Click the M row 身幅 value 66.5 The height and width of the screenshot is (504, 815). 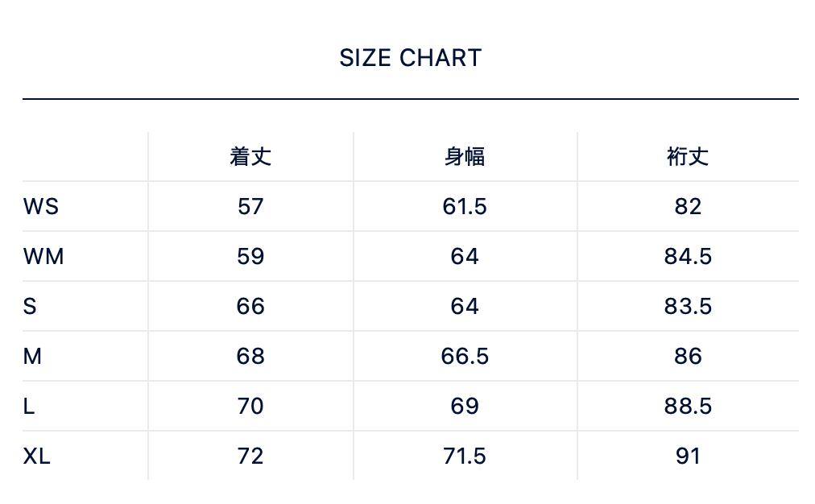point(465,357)
